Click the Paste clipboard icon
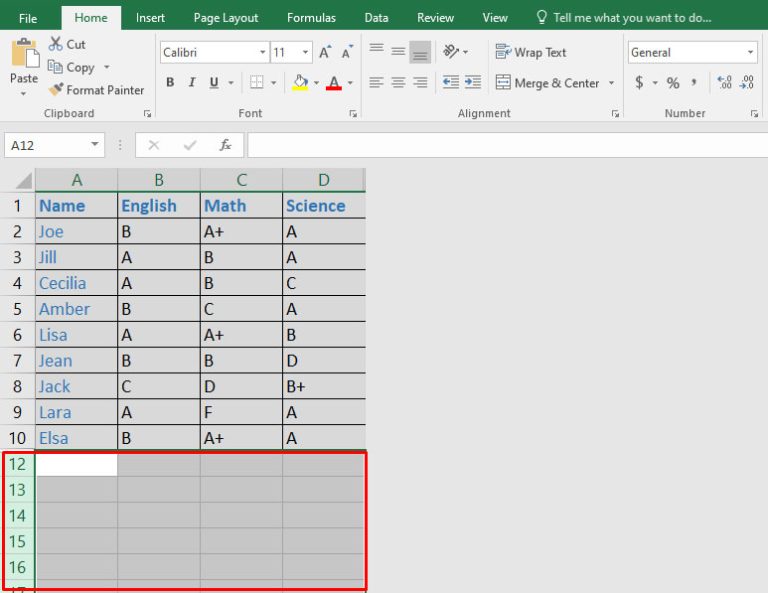The width and height of the screenshot is (768, 593). (x=24, y=52)
